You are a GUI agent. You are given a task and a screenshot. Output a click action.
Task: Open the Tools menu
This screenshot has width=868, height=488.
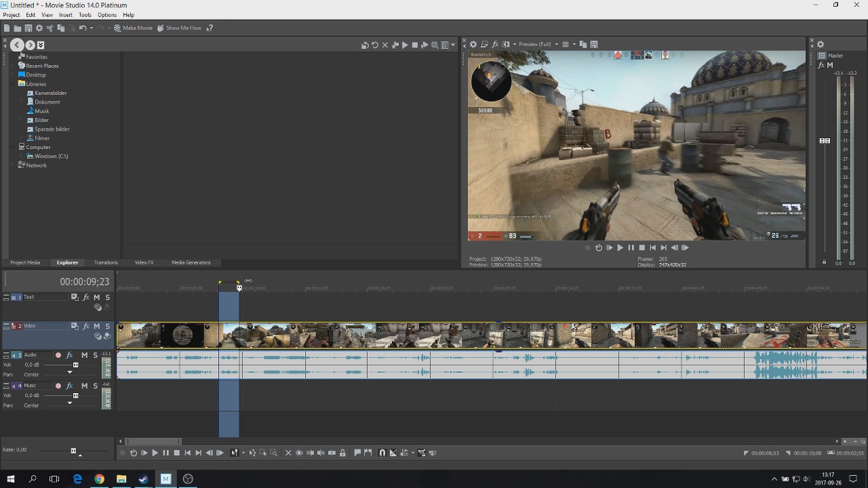[x=85, y=15]
